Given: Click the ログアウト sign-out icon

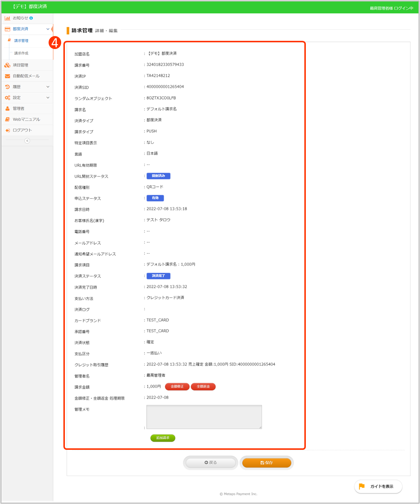Looking at the screenshot, I should tap(7, 130).
